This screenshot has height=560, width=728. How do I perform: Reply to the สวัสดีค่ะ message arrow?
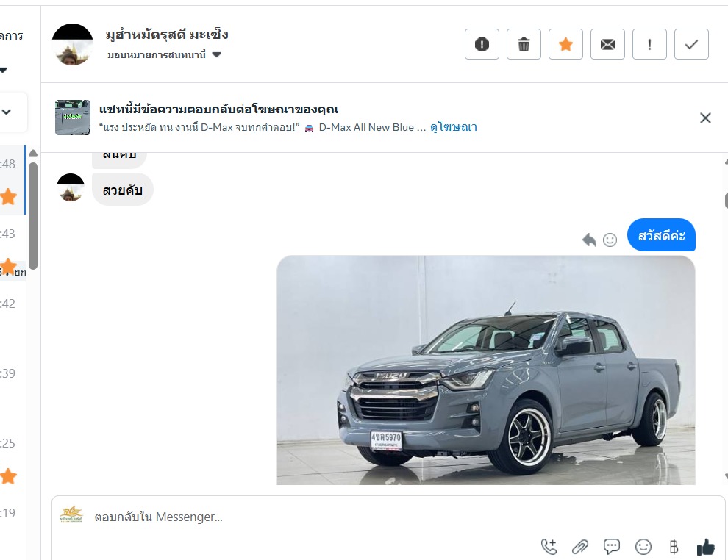coord(589,240)
